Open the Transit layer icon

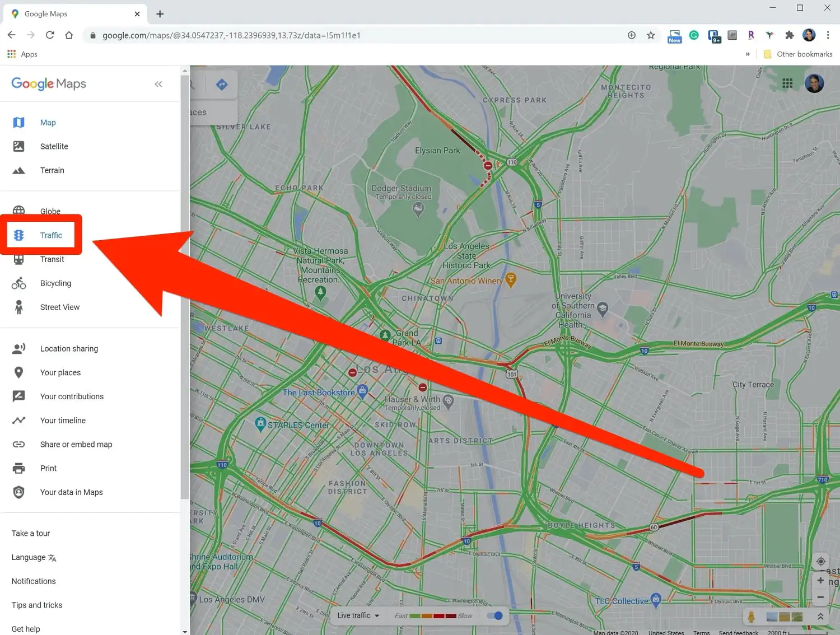pyautogui.click(x=18, y=259)
